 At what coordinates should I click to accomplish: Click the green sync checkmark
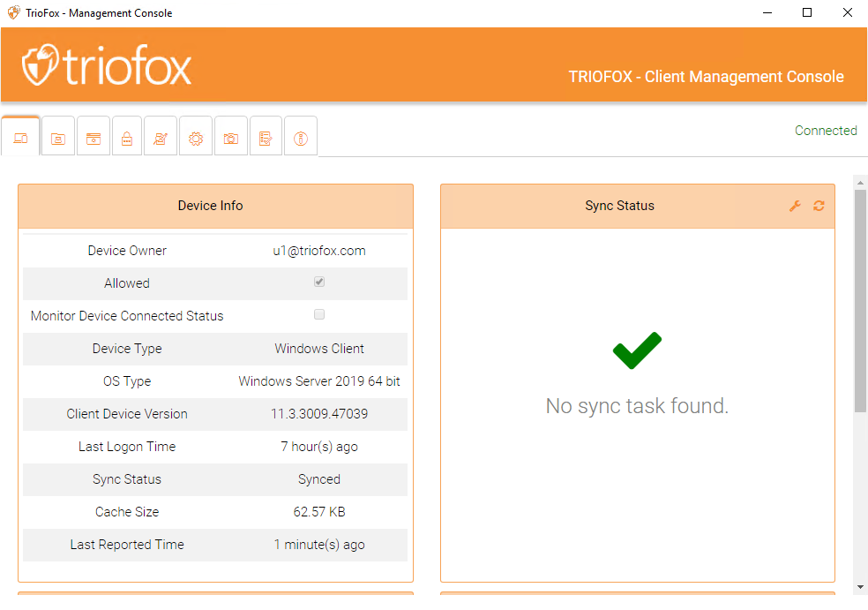[x=637, y=350]
